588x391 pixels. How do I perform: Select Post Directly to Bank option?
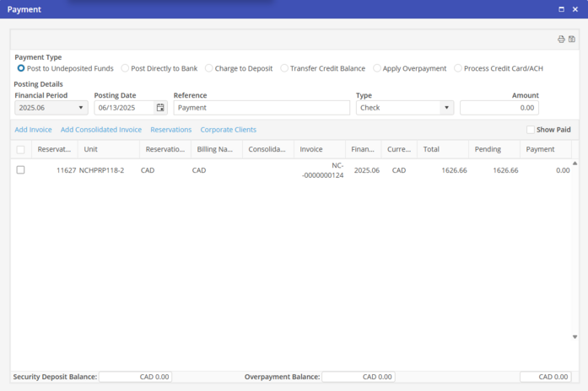pyautogui.click(x=125, y=68)
